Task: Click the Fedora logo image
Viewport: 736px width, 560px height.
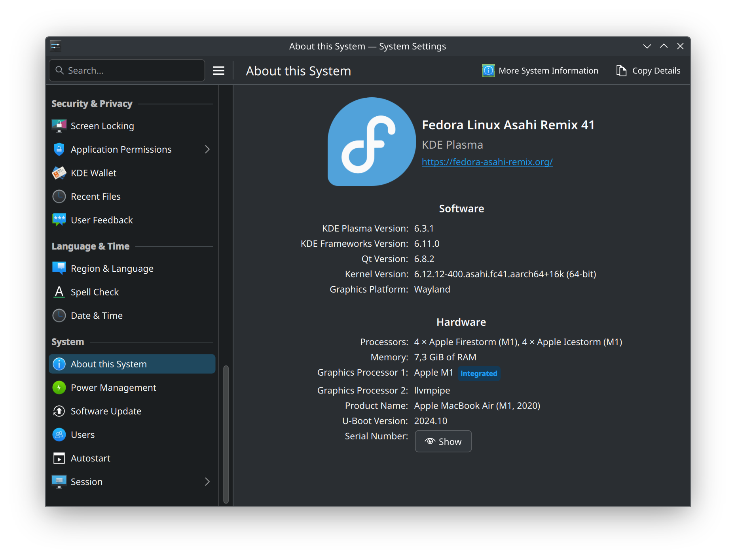Action: tap(372, 142)
